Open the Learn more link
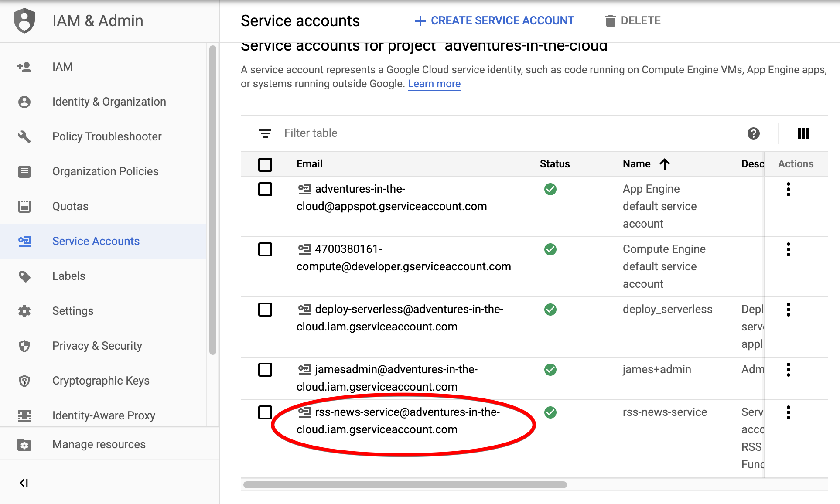The image size is (840, 504). point(434,84)
